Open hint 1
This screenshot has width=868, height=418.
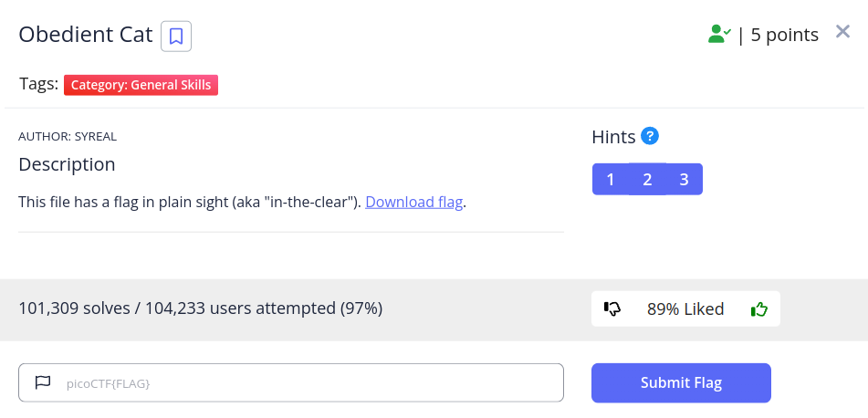pyautogui.click(x=611, y=179)
